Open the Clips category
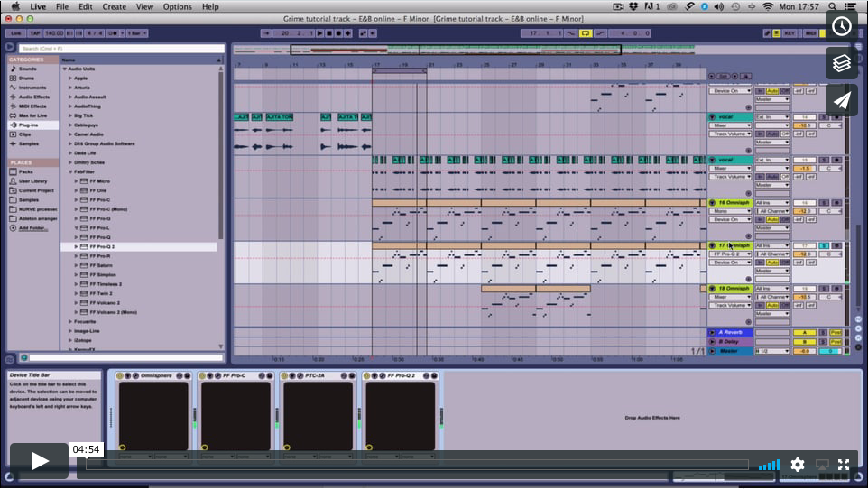 tap(25, 134)
